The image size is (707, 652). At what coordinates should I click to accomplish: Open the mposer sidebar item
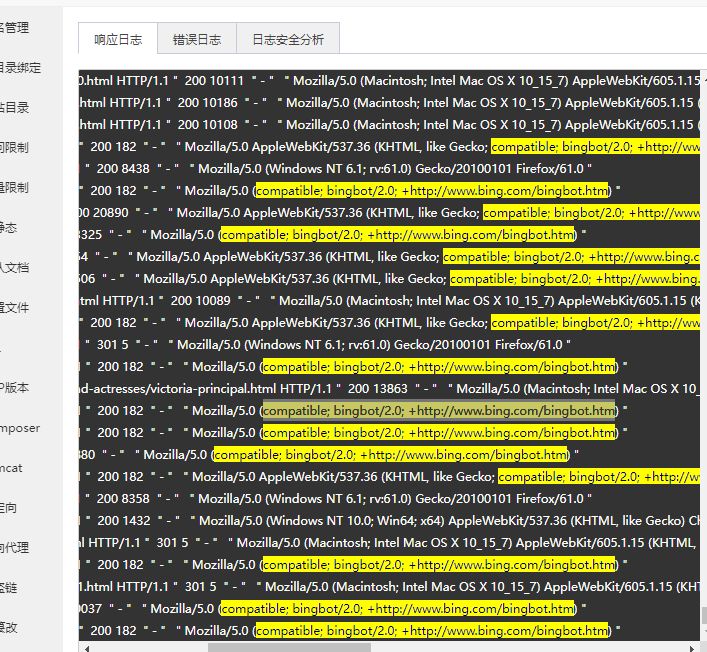pos(20,428)
